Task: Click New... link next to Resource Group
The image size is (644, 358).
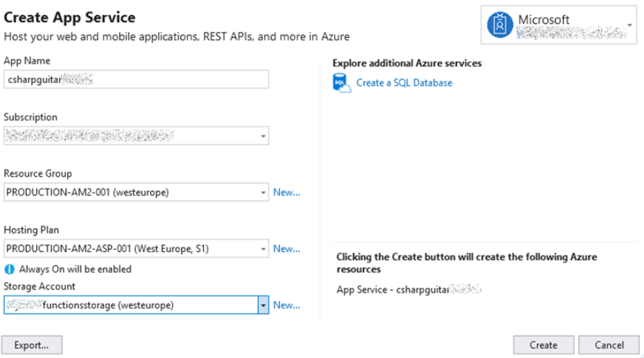Action: pyautogui.click(x=286, y=193)
